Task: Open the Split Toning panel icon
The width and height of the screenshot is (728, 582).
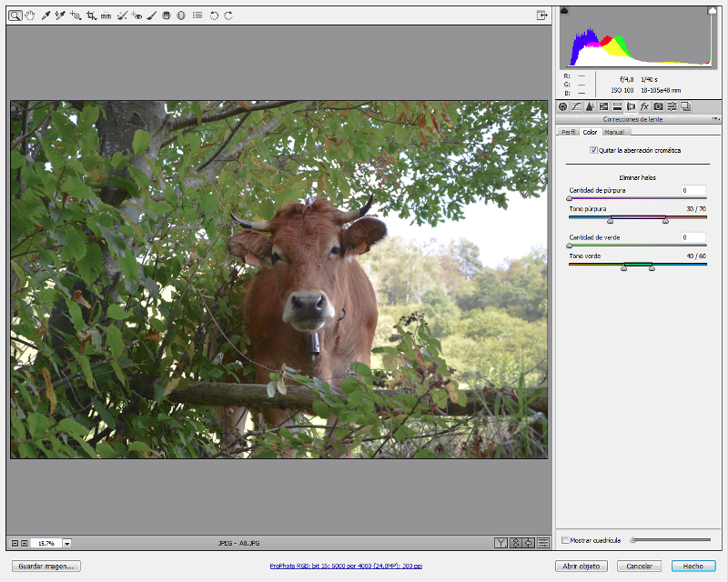Action: coord(617,106)
